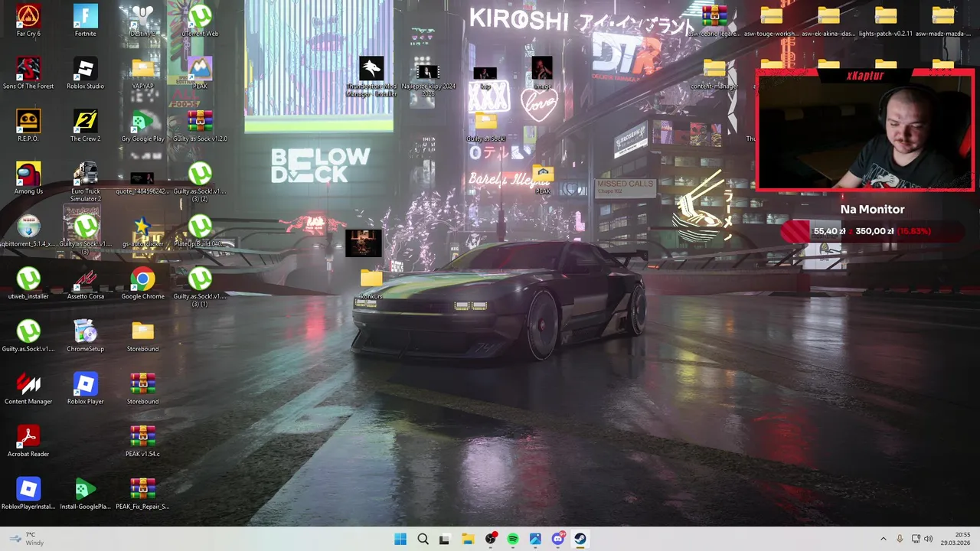Screen dimensions: 980x551
Task: Open the Windows Start menu
Action: point(400,539)
